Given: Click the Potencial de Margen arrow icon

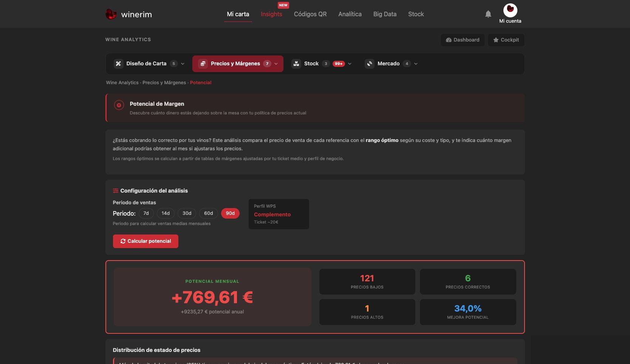Looking at the screenshot, I should (x=119, y=105).
